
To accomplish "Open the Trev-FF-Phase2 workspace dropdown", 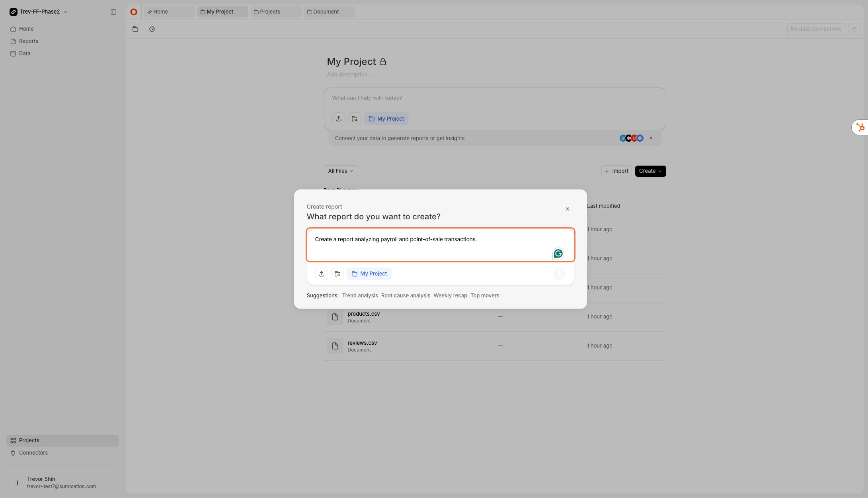I will 39,12.
